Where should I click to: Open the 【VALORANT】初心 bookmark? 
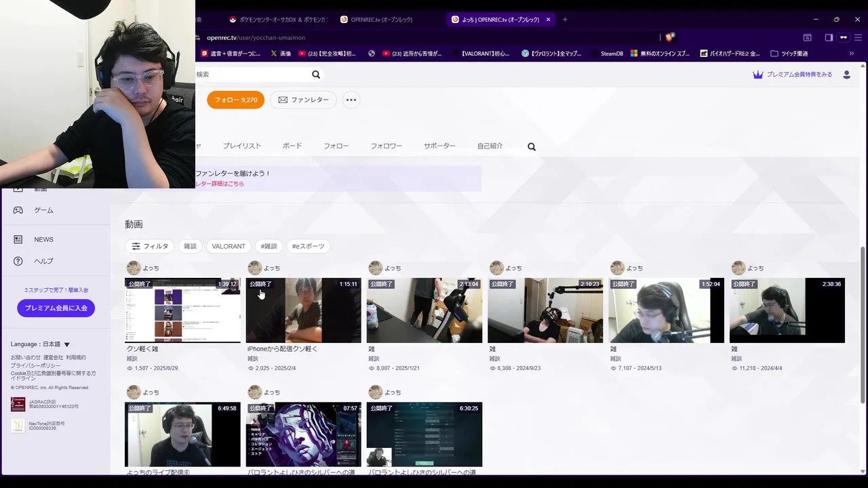(x=482, y=54)
